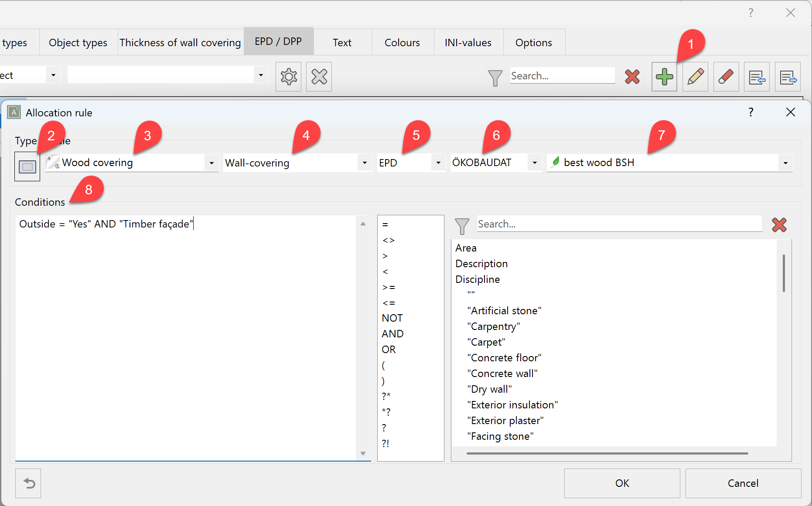Click the rule type rectangle icon button

coord(27,166)
